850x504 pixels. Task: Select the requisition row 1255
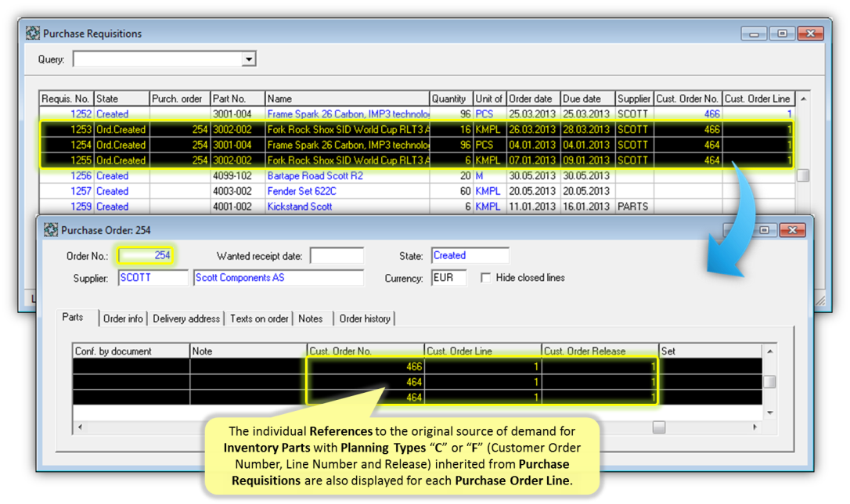416,160
